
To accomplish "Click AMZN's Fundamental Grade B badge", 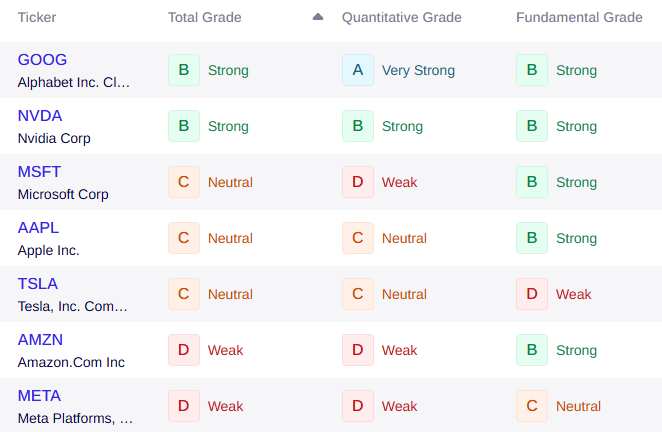I will pos(531,350).
